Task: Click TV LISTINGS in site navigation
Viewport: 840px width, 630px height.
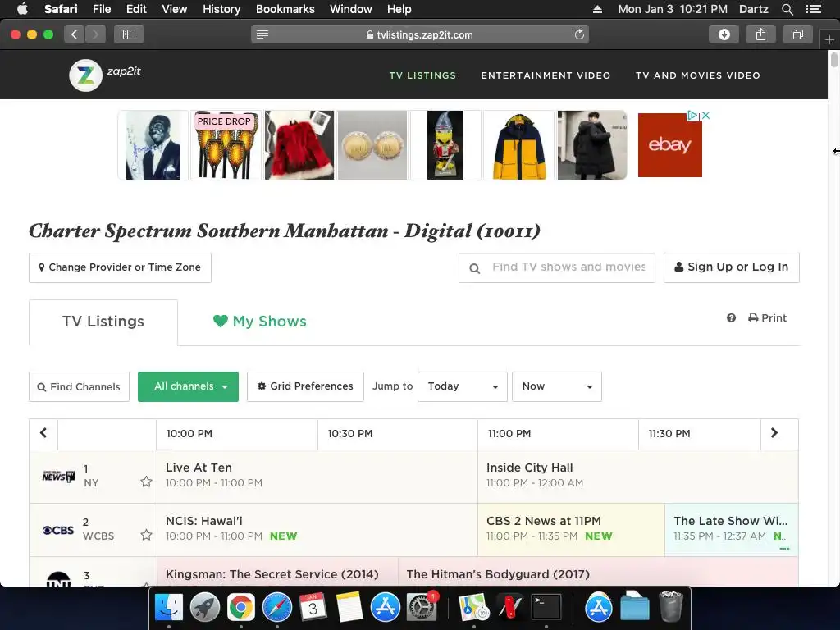Action: [422, 75]
